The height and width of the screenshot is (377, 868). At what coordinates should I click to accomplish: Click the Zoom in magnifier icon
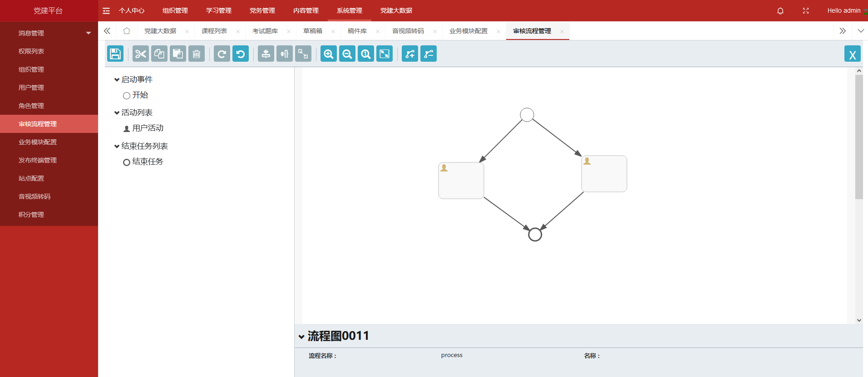pyautogui.click(x=329, y=54)
